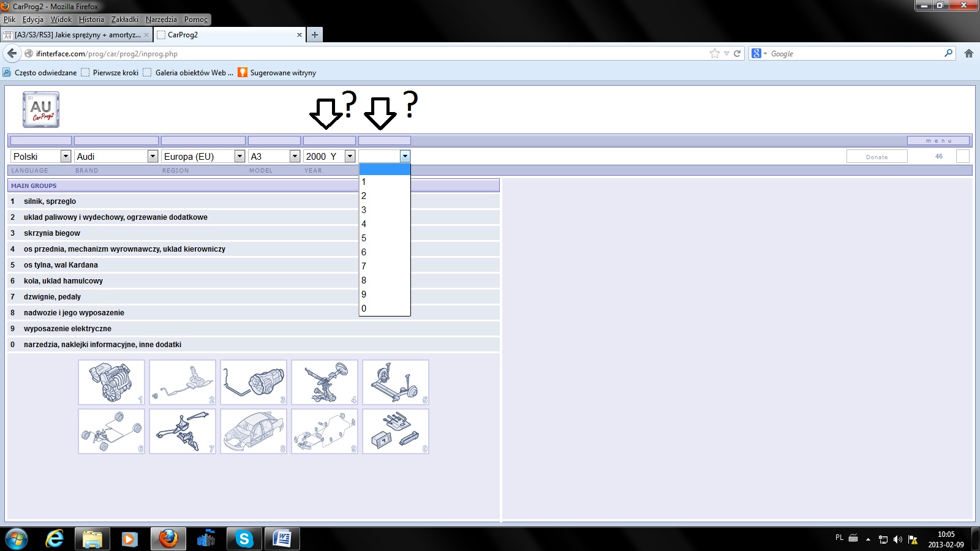Open the tools and accessories thumbnail numbered 0
Viewport: 980px width, 551px height.
point(396,432)
